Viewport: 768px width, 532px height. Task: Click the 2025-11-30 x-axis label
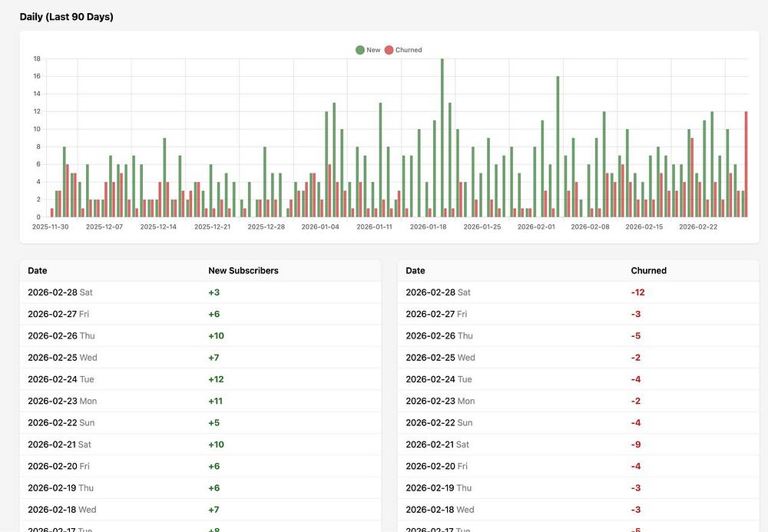pos(51,226)
